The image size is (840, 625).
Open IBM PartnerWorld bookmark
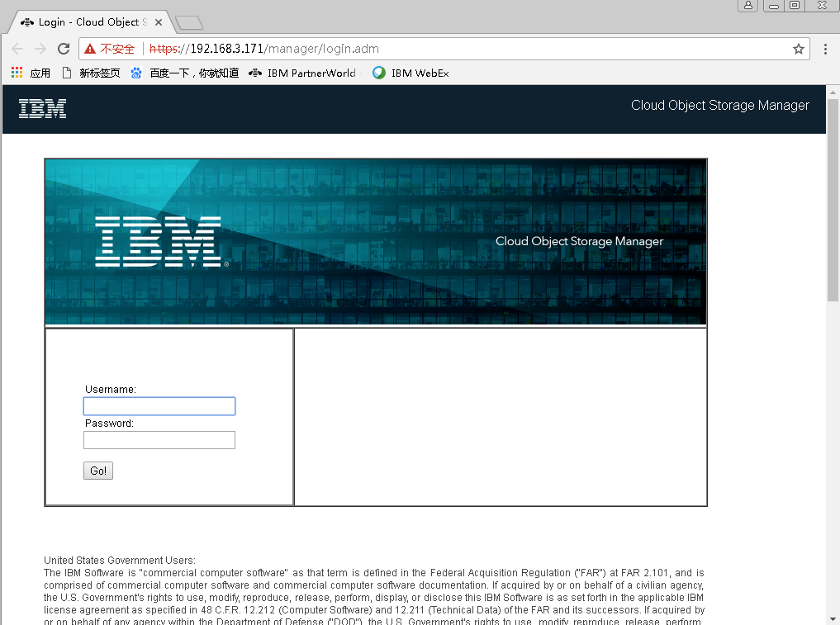tap(302, 73)
